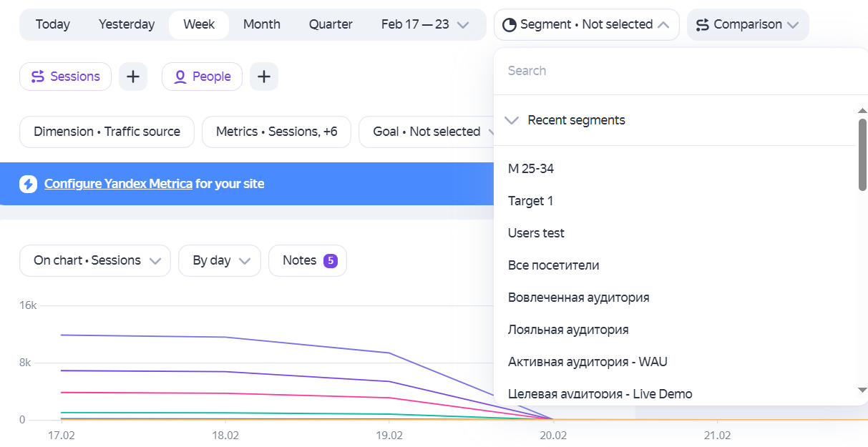
Task: Switch to the Month period tab
Action: [x=261, y=24]
